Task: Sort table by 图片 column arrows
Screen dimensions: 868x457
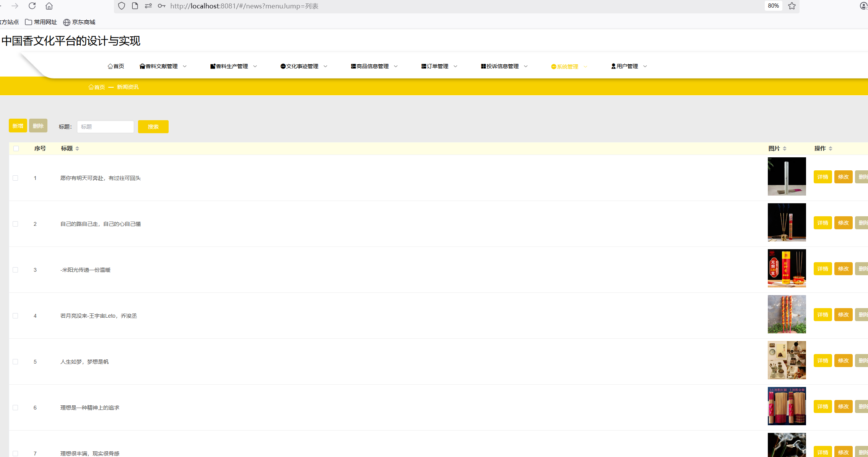Action: (x=784, y=149)
